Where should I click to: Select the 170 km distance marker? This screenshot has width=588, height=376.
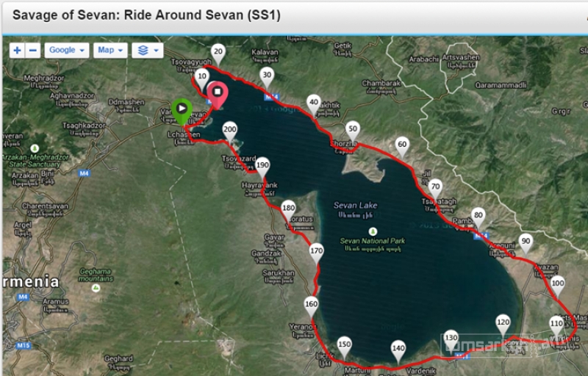tap(316, 251)
